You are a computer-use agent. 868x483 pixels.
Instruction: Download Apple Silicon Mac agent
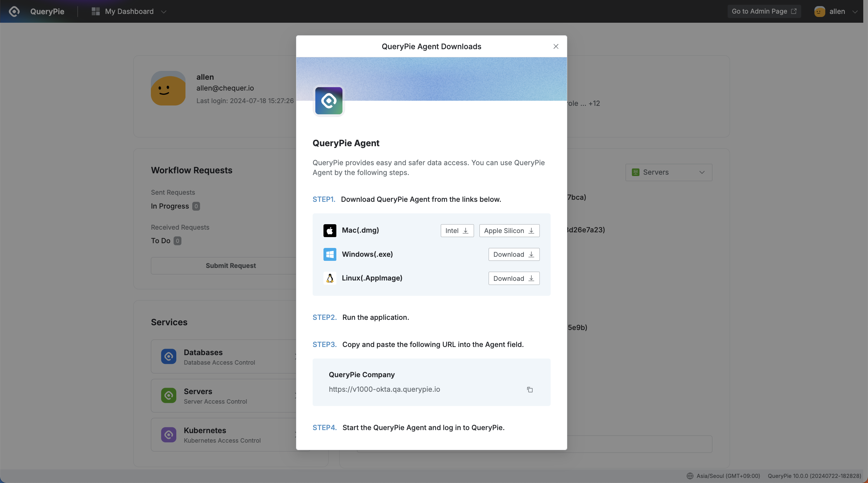pyautogui.click(x=509, y=231)
